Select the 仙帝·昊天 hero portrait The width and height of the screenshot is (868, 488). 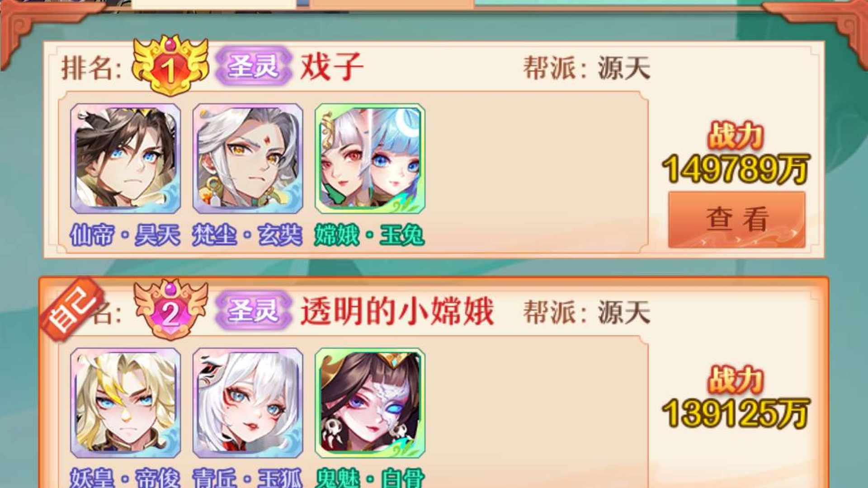[x=126, y=159]
